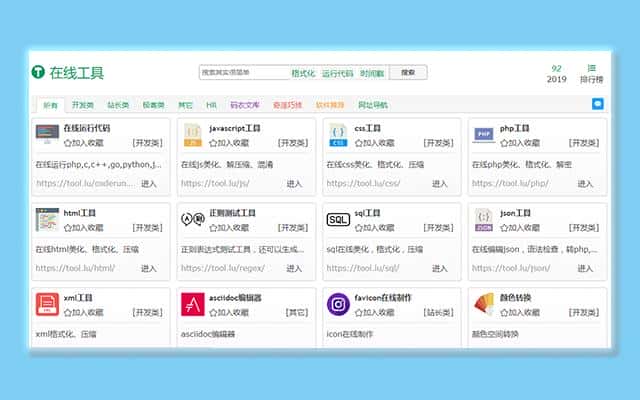Viewport: 640px width, 400px height.
Task: Open the https://tool.lu/sql/ link
Action: pyautogui.click(x=363, y=268)
